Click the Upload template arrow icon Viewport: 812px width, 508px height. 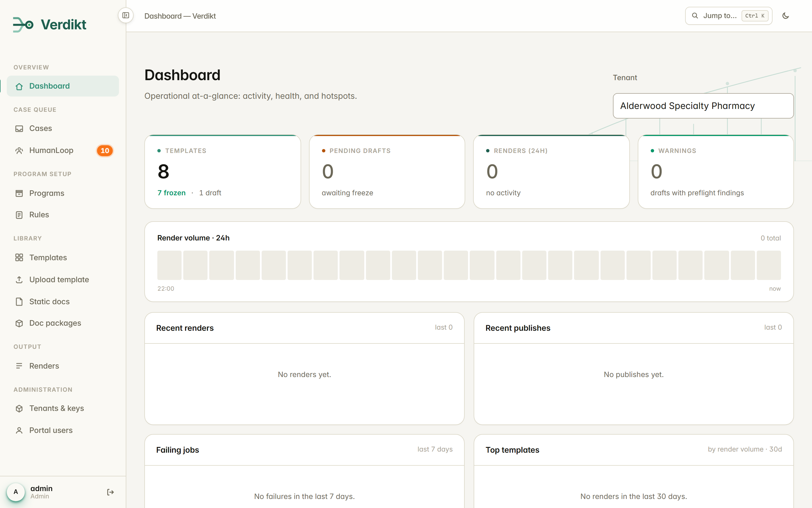[19, 279]
